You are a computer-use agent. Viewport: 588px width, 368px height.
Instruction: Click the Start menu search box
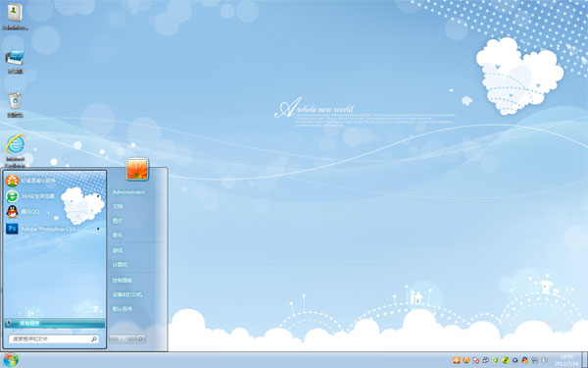tap(54, 339)
